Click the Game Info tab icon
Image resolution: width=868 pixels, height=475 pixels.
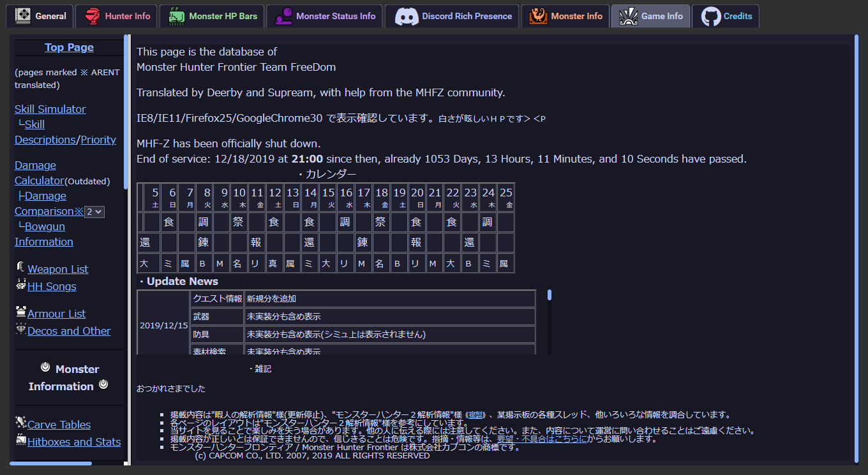[x=629, y=16]
